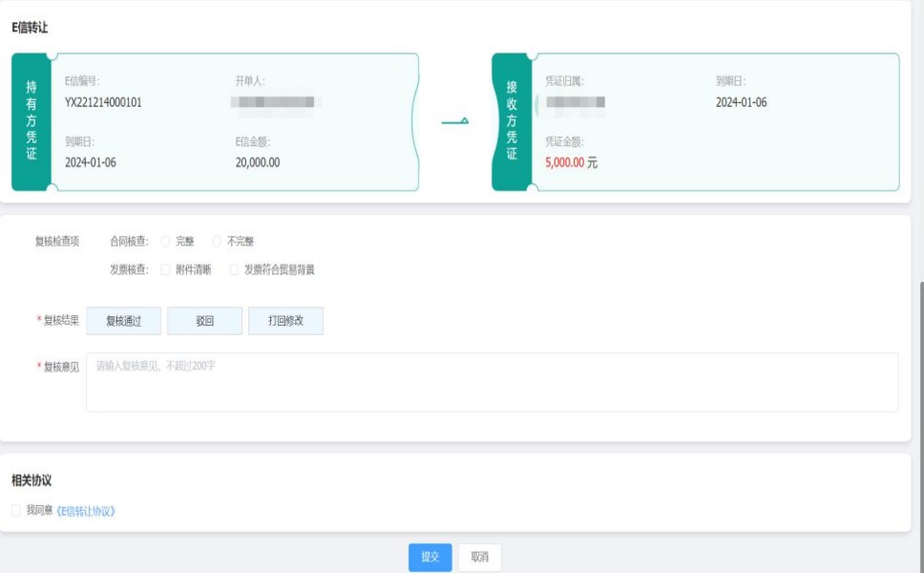The image size is (924, 573).
Task: Enable the 发票符合贸易背景 checkbox
Action: click(234, 269)
